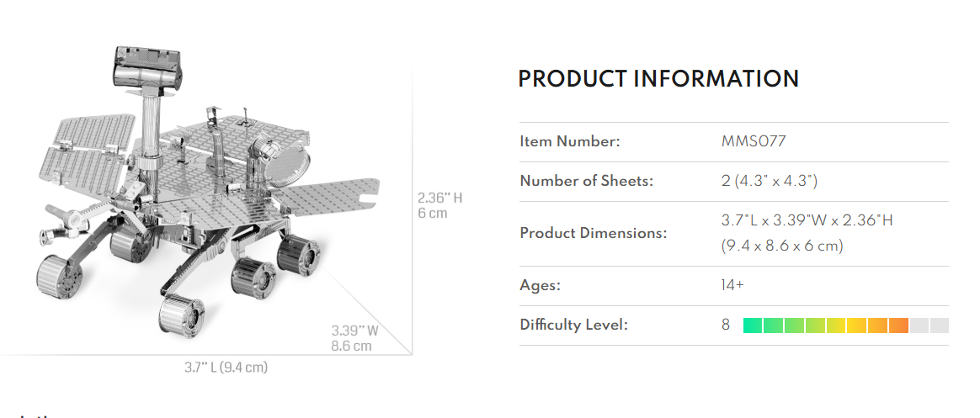Click the Item Number label

[x=570, y=141]
